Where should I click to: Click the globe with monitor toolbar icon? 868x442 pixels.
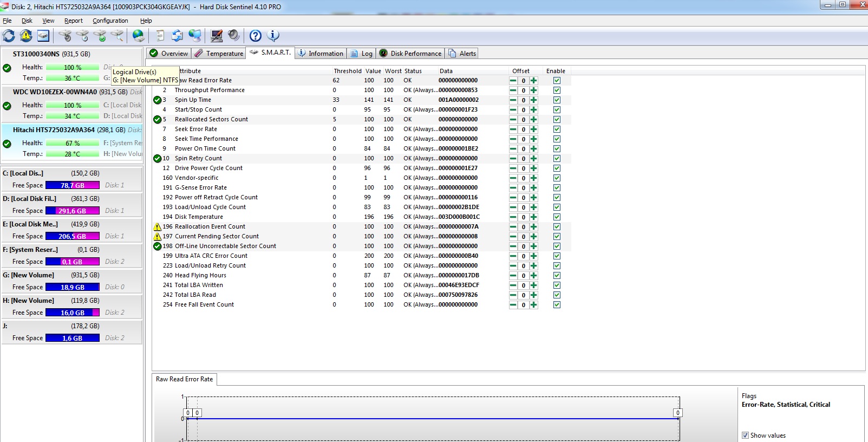195,36
